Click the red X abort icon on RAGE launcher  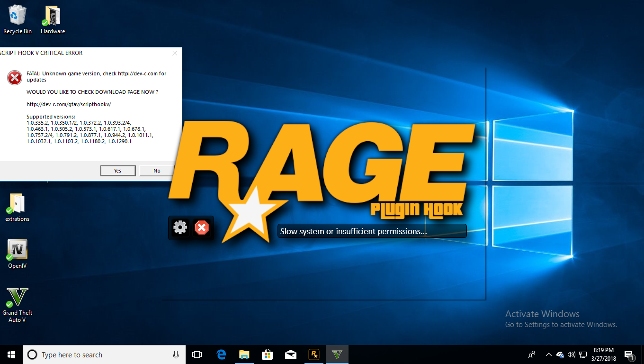point(202,228)
